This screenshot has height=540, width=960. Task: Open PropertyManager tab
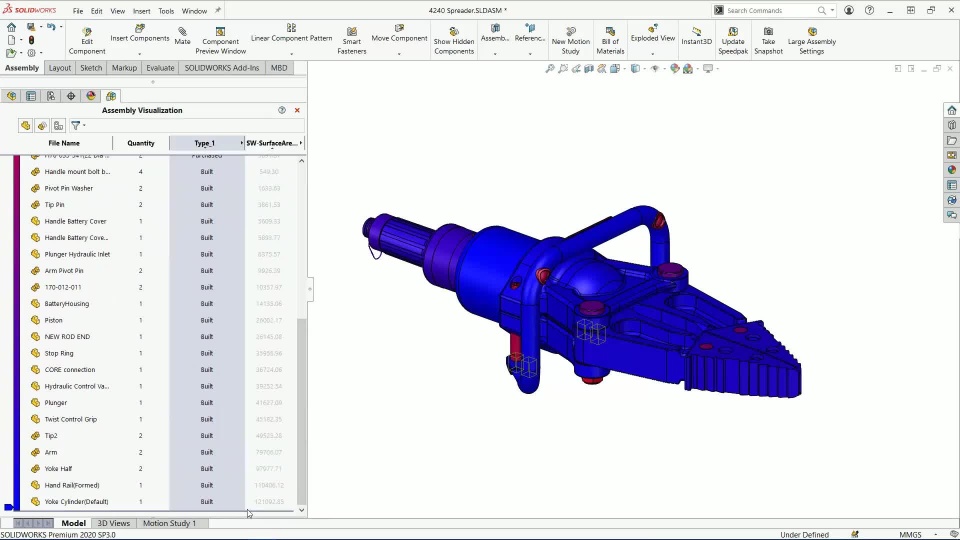point(31,96)
